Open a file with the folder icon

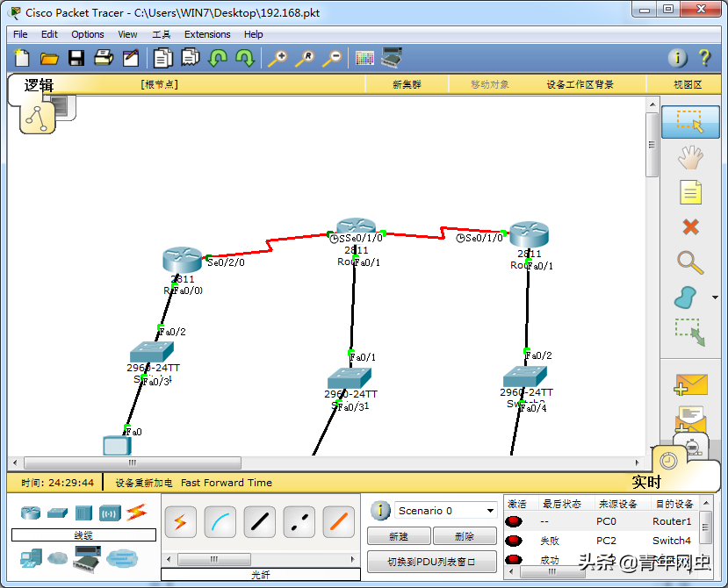pyautogui.click(x=49, y=59)
